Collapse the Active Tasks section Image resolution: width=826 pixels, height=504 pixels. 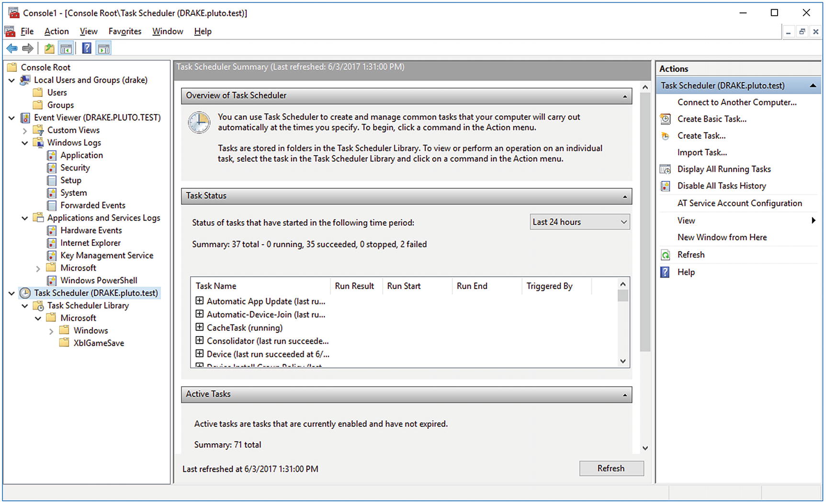[624, 395]
